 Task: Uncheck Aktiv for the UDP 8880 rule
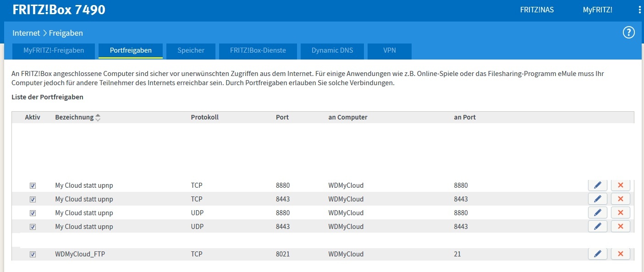[x=33, y=213]
